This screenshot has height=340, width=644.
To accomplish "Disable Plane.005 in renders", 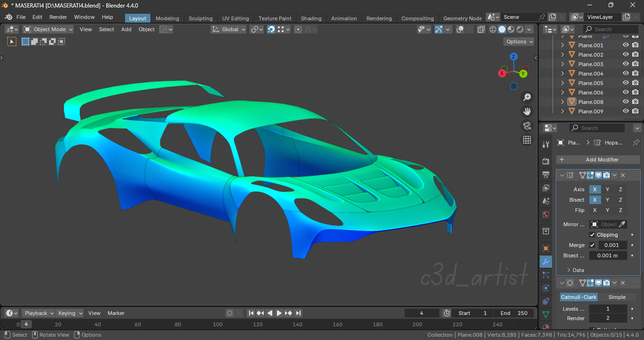I will (x=635, y=83).
